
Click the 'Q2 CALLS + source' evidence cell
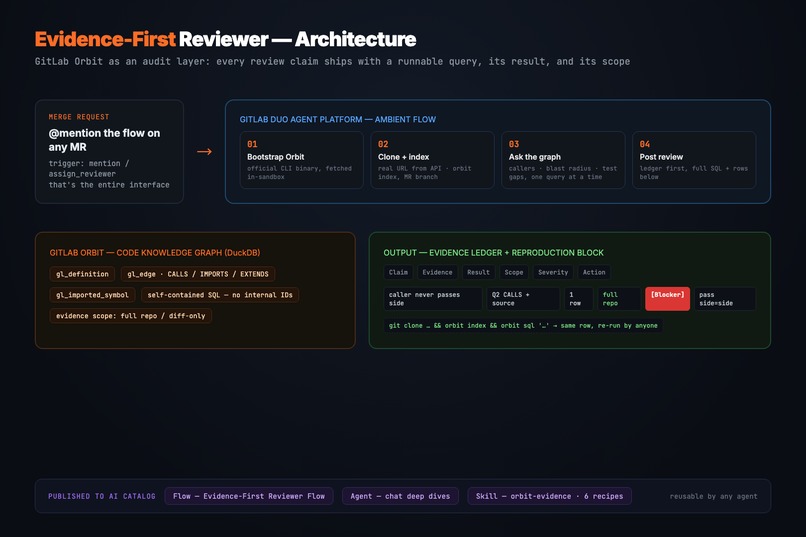(523, 299)
